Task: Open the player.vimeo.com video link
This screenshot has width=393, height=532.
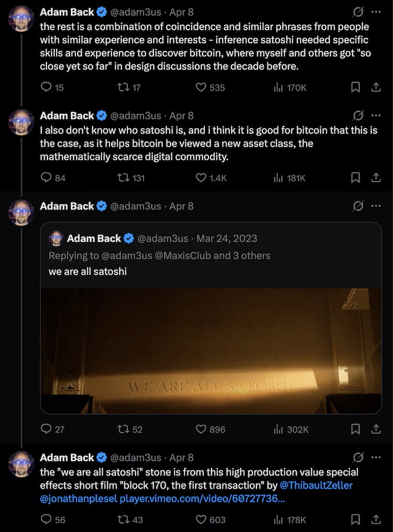Action: coord(202,499)
